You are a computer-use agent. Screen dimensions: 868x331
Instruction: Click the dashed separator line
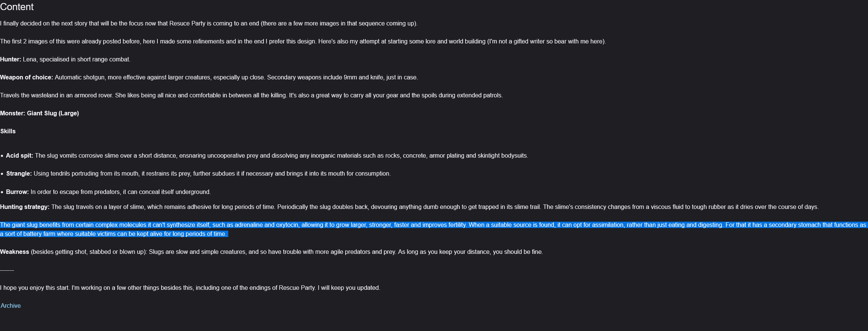[7, 270]
